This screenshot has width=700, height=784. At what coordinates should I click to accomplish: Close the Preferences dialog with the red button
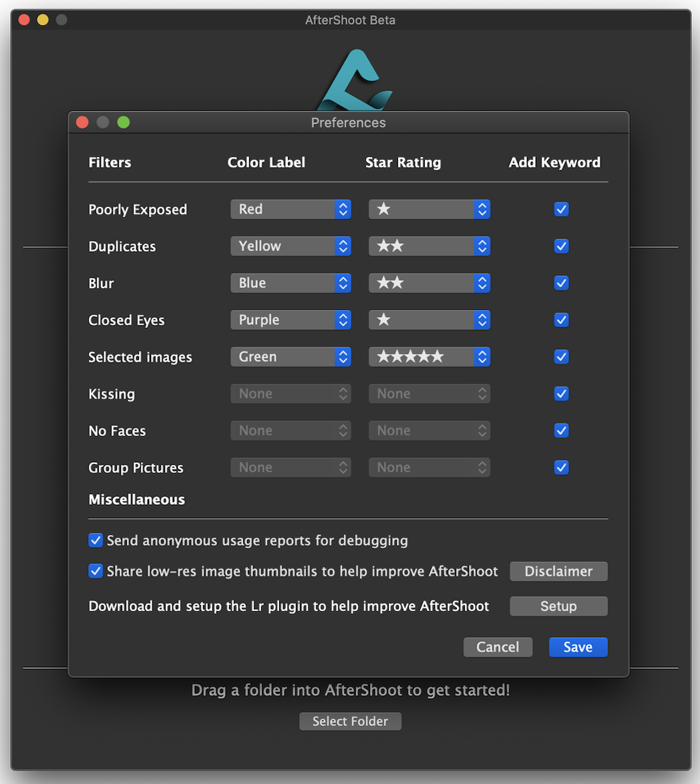(83, 122)
